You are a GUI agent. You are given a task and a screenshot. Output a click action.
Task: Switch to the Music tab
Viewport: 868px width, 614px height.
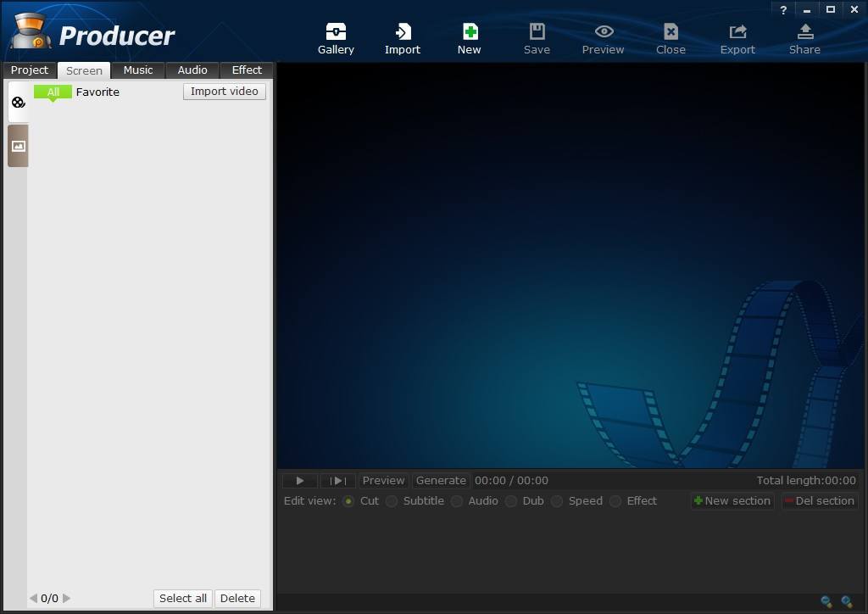[137, 70]
